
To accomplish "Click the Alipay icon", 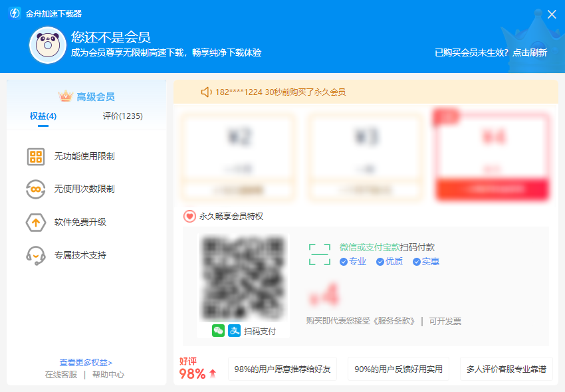I will point(234,330).
